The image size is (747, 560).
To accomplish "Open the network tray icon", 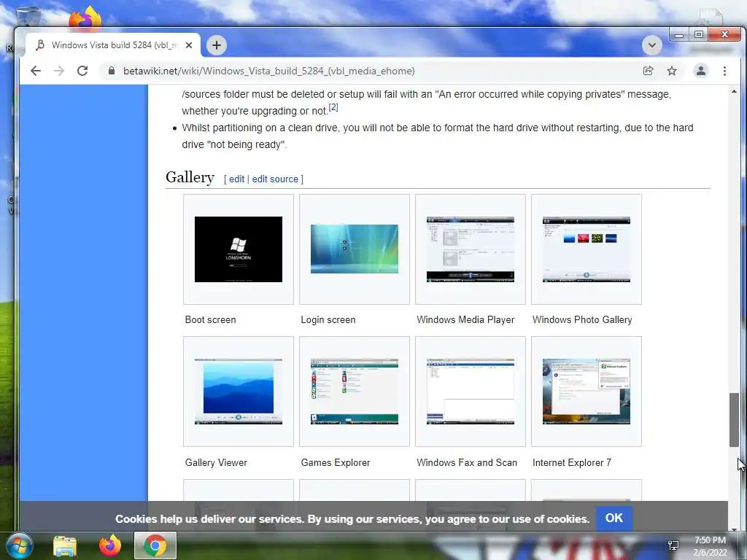I will (673, 545).
